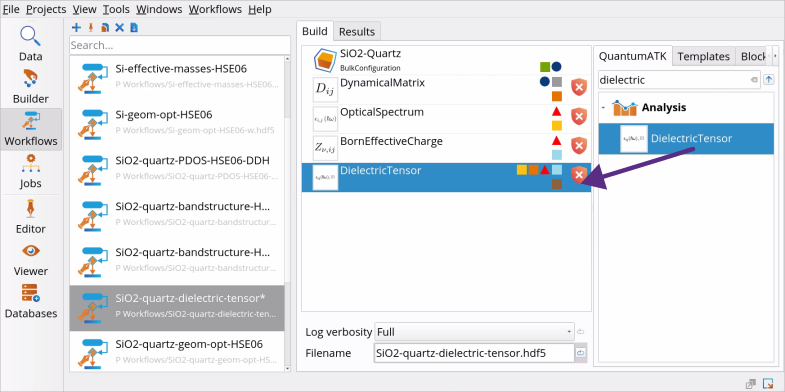Click the bottom-right orange arrow window icon
This screenshot has height=392, width=785.
click(768, 384)
